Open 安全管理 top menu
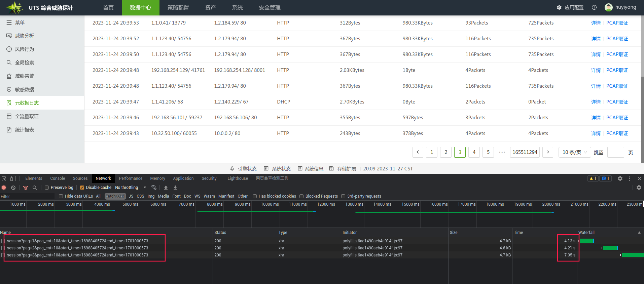Viewport: 644px width, 284px height. click(x=270, y=7)
